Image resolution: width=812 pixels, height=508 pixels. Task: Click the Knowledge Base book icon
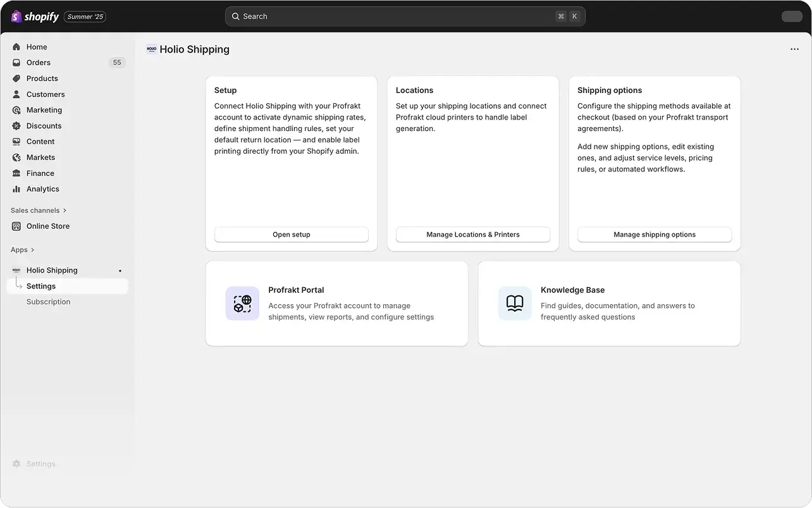(x=515, y=304)
